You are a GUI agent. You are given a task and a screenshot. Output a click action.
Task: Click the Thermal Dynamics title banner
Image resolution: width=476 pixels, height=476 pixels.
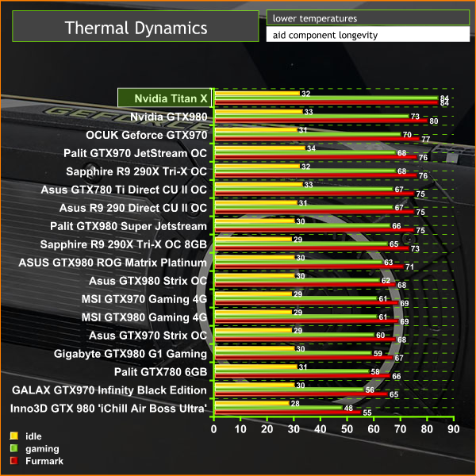136,26
